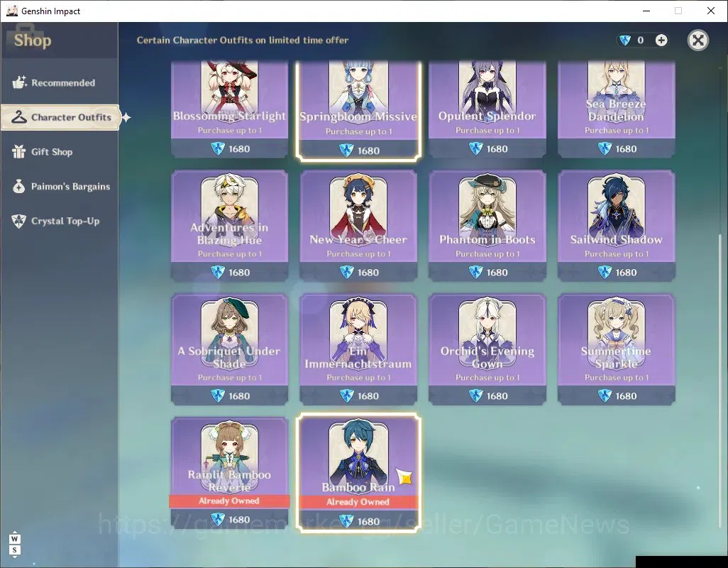Select Orchid's Evening Gown outfit

point(487,349)
